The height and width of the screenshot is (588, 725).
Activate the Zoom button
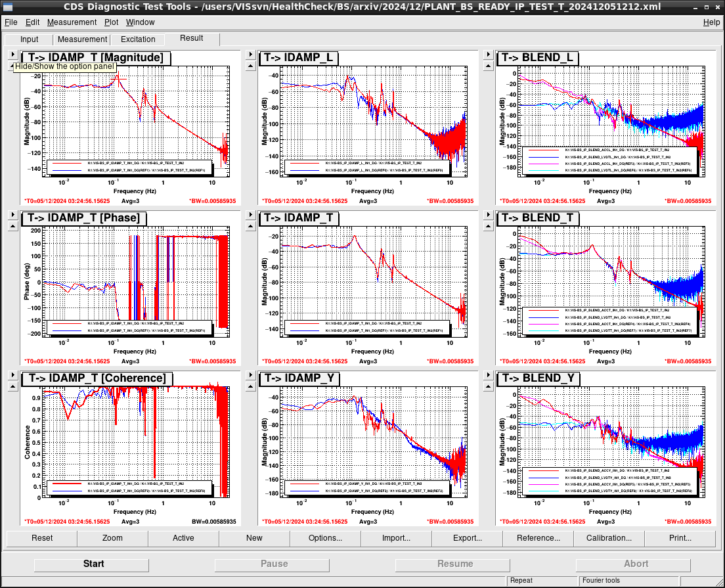pos(112,538)
